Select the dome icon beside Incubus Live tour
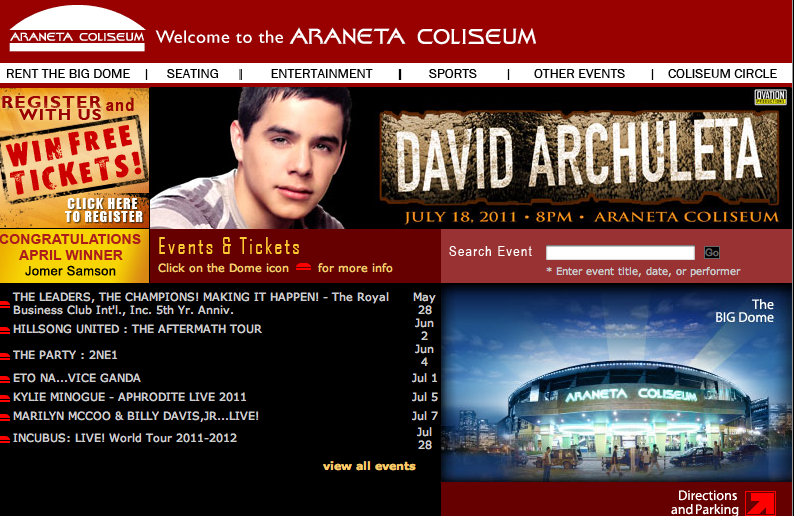 5,439
